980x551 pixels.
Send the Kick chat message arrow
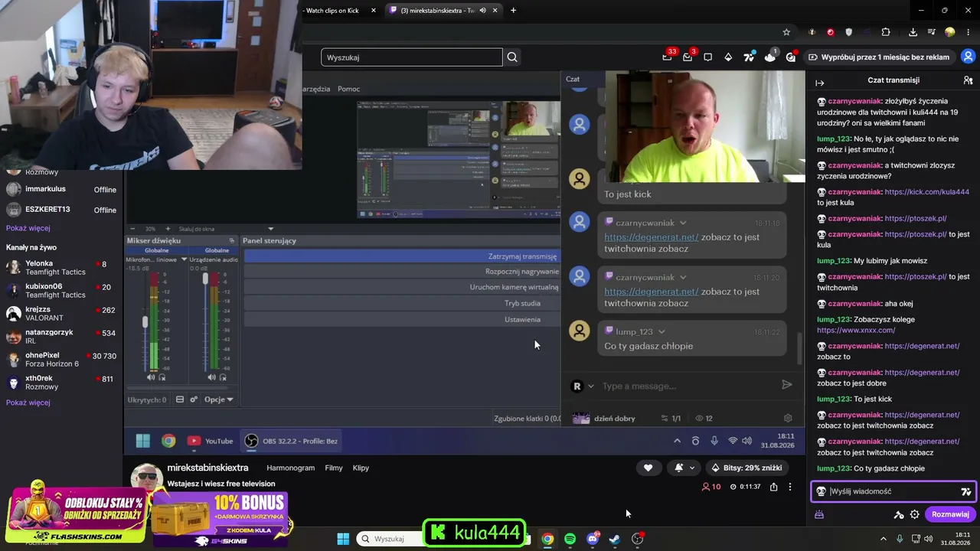pyautogui.click(x=786, y=385)
